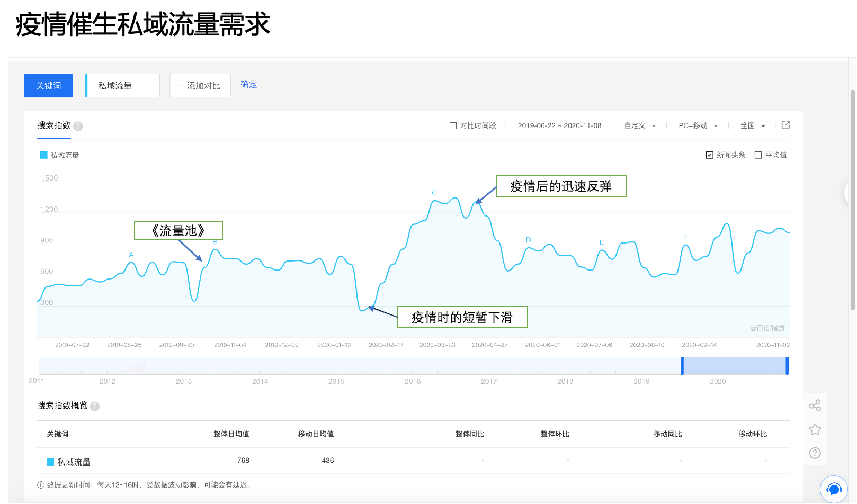Click the 移动日均值 column header

[x=316, y=434]
